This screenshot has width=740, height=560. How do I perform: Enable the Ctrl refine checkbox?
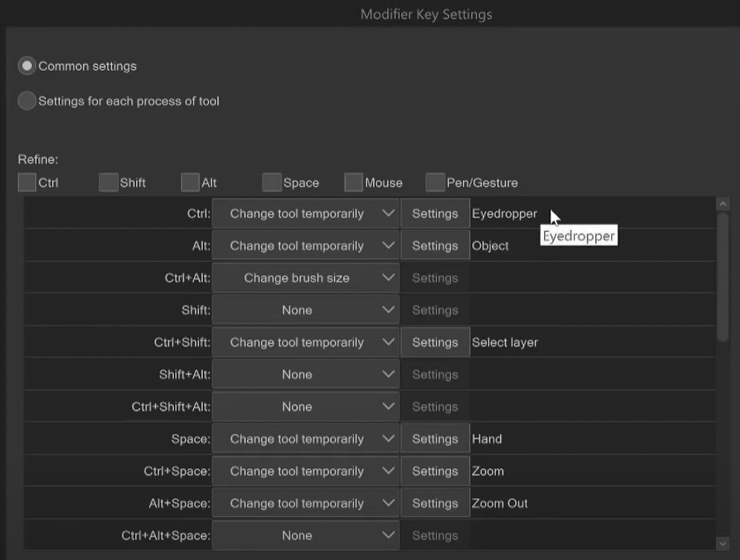click(27, 183)
